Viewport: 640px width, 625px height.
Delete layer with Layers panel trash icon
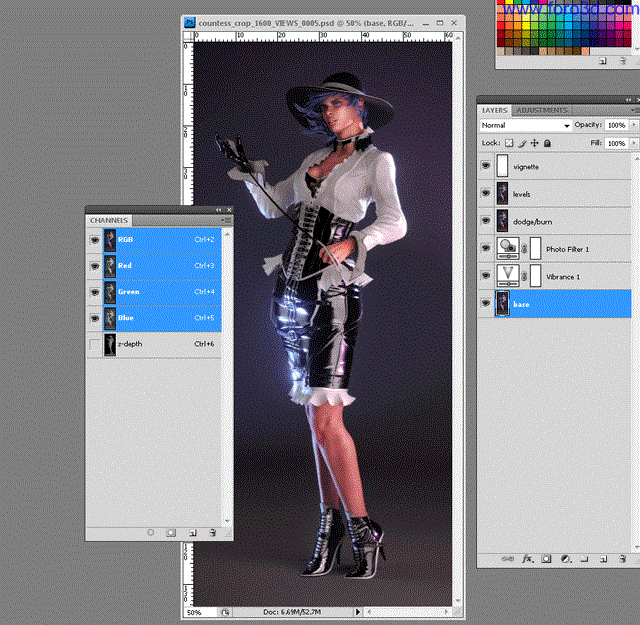click(622, 559)
